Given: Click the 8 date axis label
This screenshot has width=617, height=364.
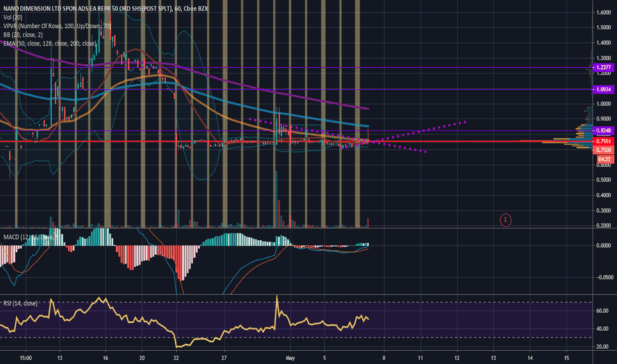Looking at the screenshot, I should [x=384, y=358].
